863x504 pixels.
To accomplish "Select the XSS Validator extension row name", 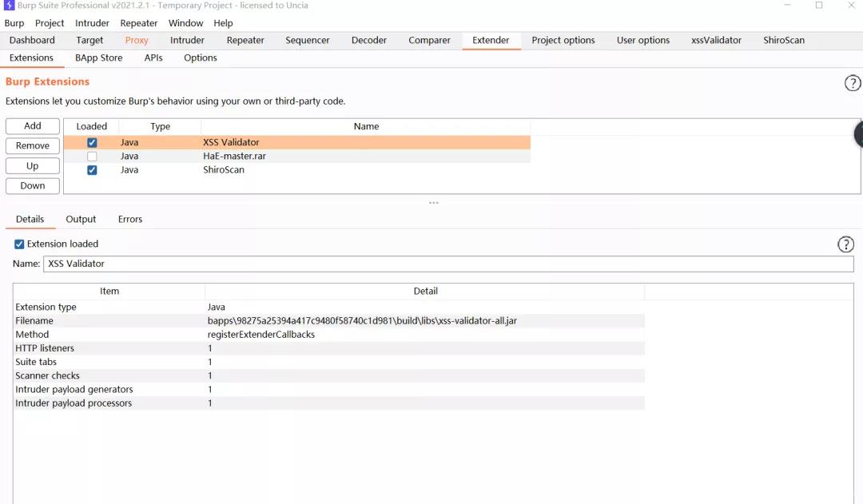I will point(231,142).
